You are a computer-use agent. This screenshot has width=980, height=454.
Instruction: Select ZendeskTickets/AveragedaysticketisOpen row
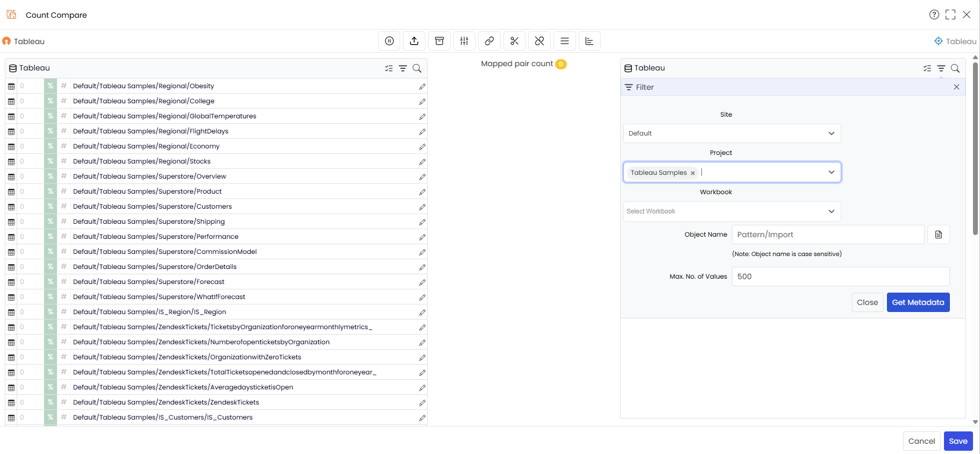click(x=216, y=387)
